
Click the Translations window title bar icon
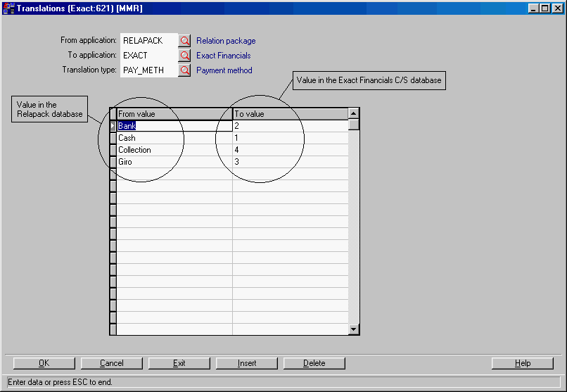tap(8, 8)
